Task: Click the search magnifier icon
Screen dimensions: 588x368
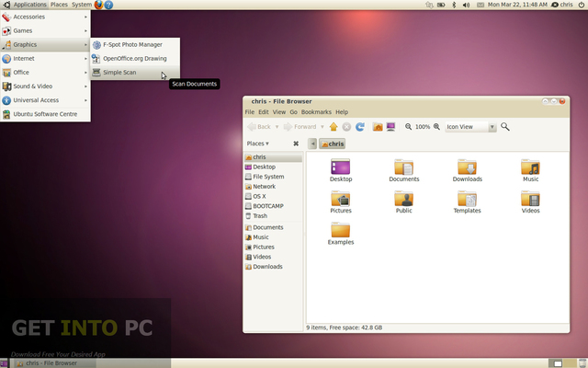Action: [x=505, y=127]
